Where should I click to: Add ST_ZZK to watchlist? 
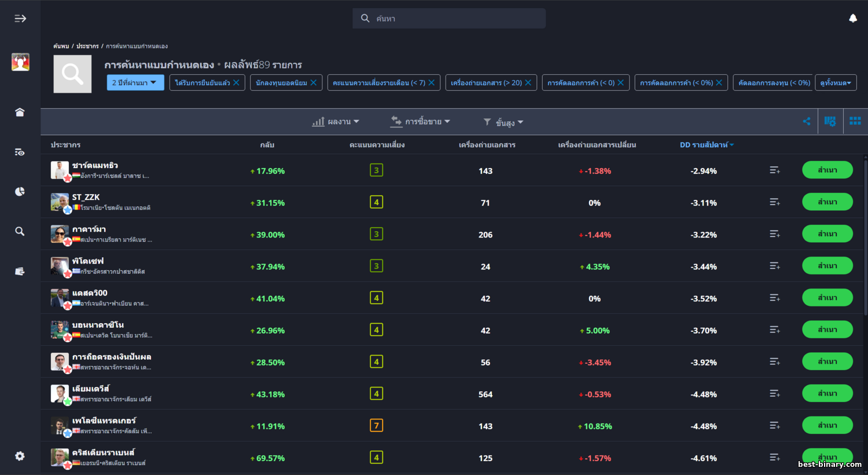click(x=774, y=202)
